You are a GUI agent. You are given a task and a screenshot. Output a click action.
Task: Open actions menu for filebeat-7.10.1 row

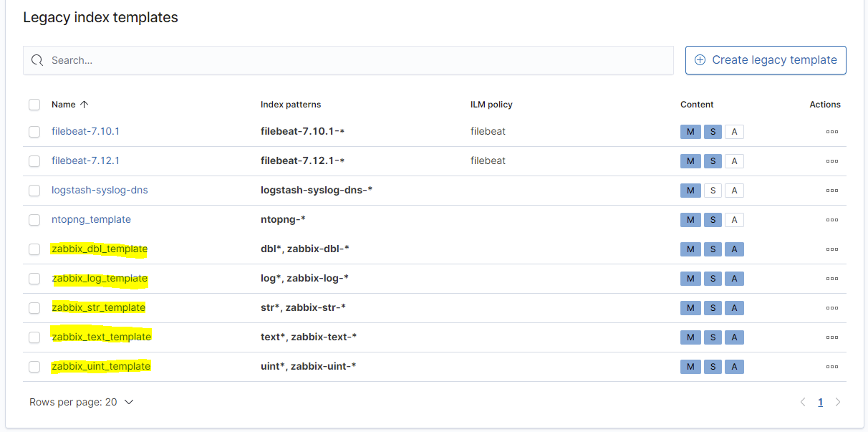pos(831,132)
